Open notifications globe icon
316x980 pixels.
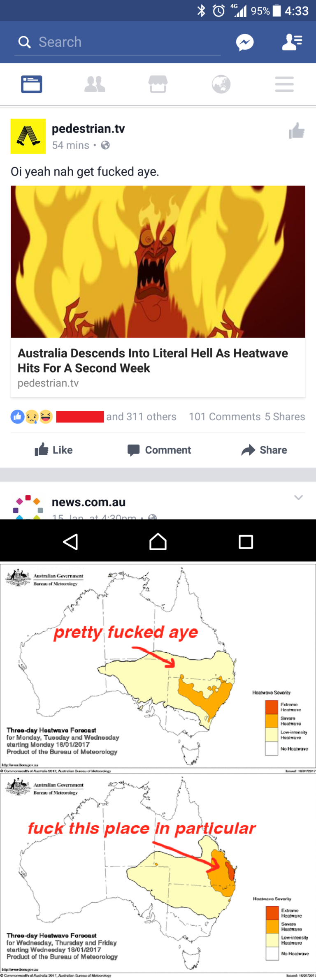click(221, 84)
